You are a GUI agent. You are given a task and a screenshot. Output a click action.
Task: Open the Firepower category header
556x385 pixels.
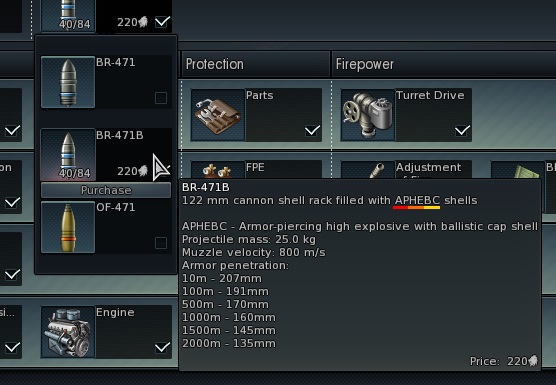[444, 64]
